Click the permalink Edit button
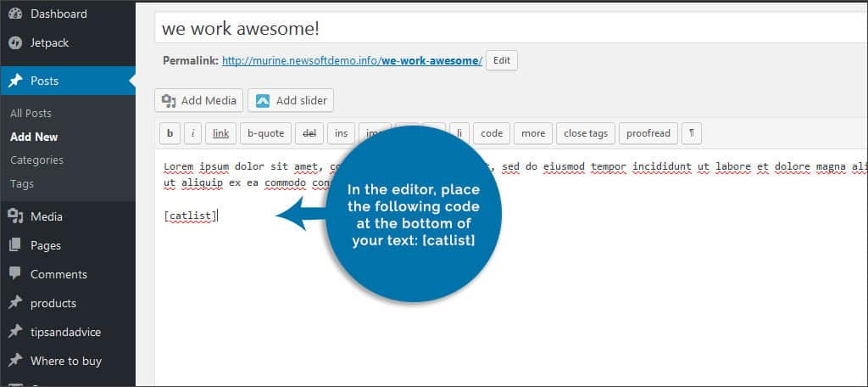The width and height of the screenshot is (868, 387). click(502, 60)
